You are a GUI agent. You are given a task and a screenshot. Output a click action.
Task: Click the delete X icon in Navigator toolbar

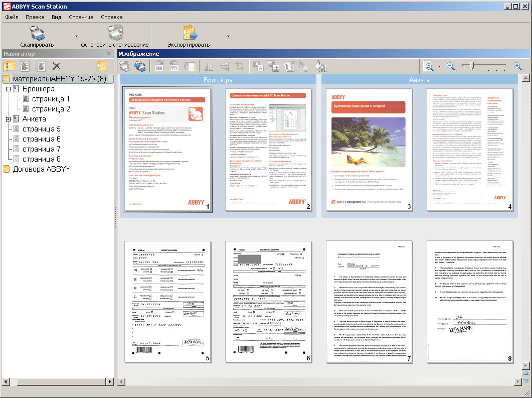coord(56,66)
